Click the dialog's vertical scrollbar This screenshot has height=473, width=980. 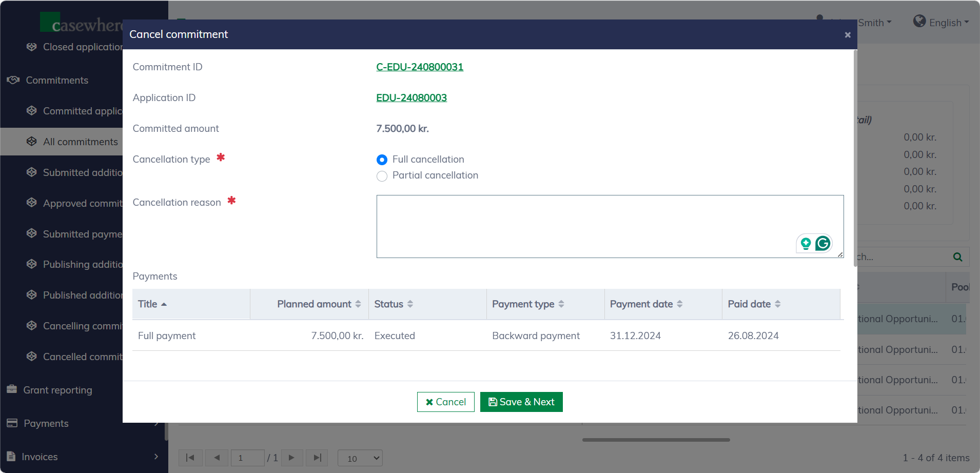[x=855, y=158]
